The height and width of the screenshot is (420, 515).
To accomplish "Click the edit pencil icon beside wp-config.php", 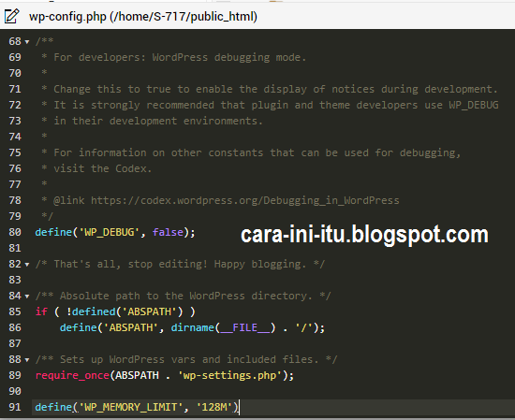I will pyautogui.click(x=11, y=16).
